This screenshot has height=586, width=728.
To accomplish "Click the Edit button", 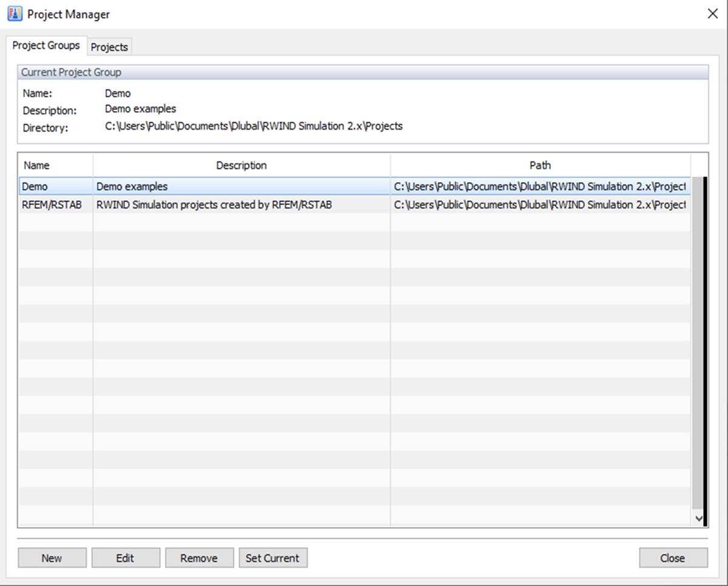I will tap(126, 557).
